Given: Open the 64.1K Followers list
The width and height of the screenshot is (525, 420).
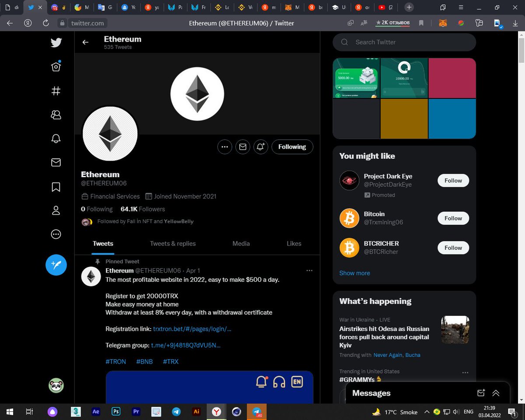Looking at the screenshot, I should (x=143, y=209).
